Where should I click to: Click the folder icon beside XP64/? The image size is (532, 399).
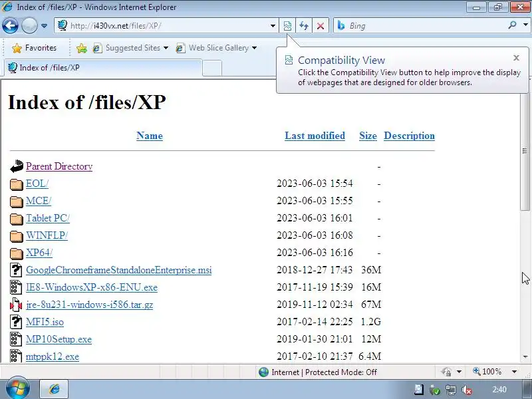pyautogui.click(x=16, y=253)
